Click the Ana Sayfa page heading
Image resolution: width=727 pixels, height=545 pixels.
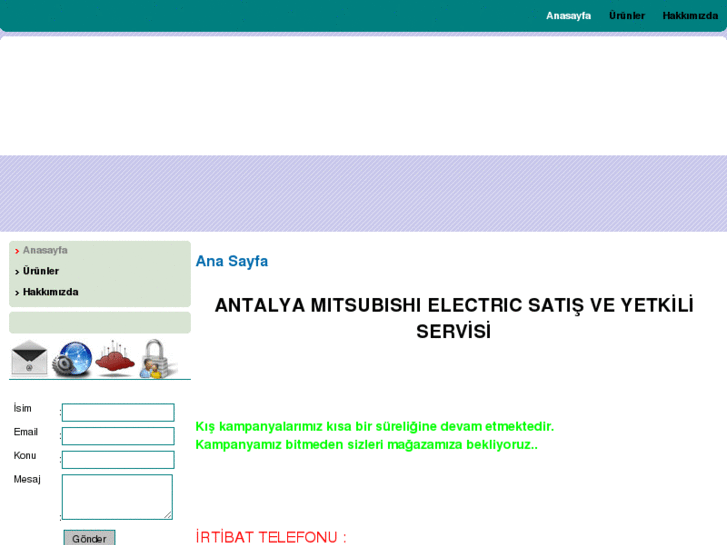pyautogui.click(x=232, y=261)
